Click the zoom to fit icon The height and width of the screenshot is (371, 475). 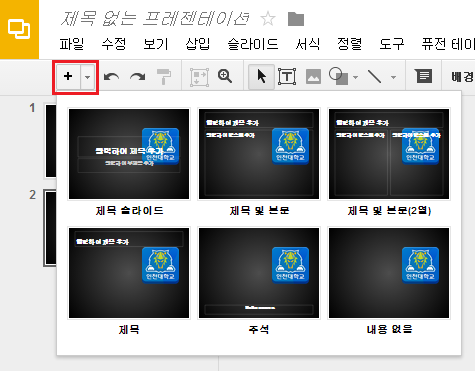[199, 77]
